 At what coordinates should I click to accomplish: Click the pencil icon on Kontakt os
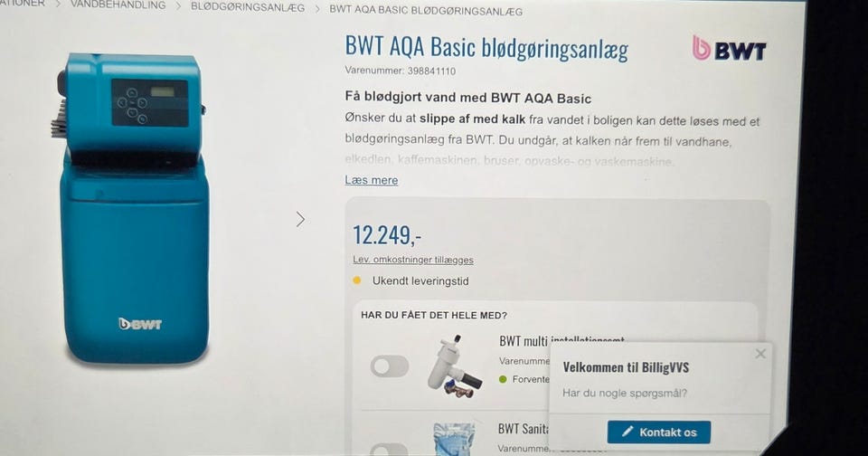(627, 432)
